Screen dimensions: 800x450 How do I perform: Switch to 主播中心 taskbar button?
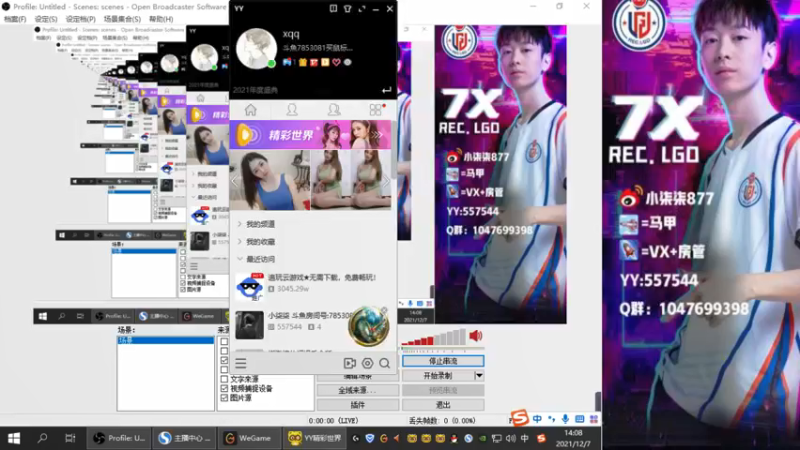pyautogui.click(x=185, y=438)
